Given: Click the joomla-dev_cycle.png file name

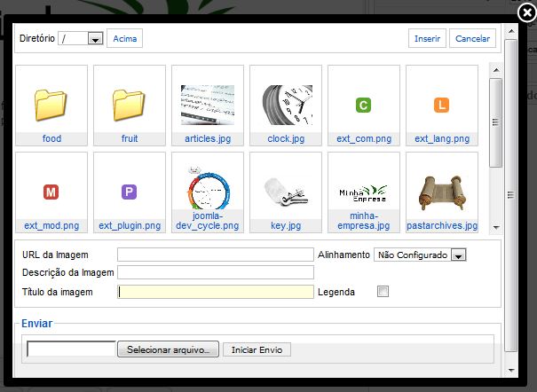Looking at the screenshot, I should [x=207, y=221].
